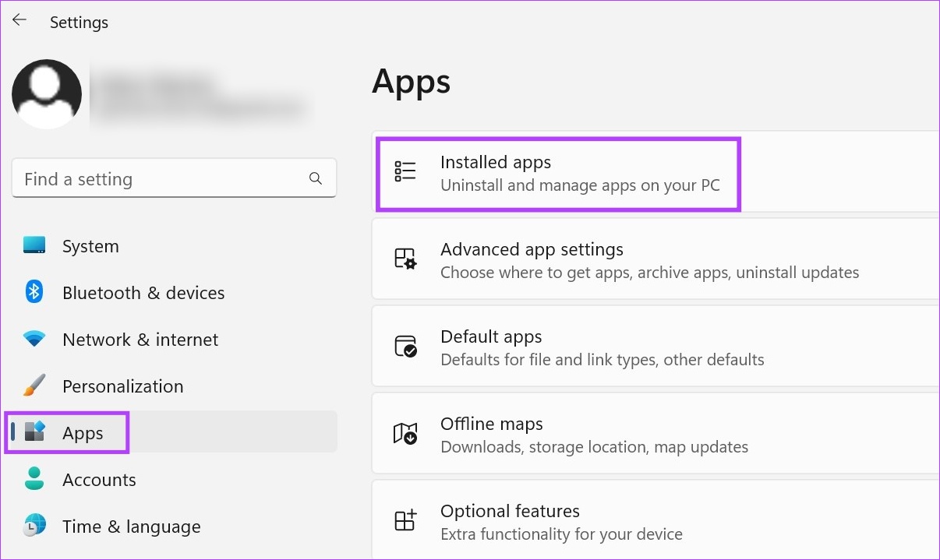Viewport: 940px width, 560px height.
Task: Select the Personalization brush icon
Action: tap(34, 386)
